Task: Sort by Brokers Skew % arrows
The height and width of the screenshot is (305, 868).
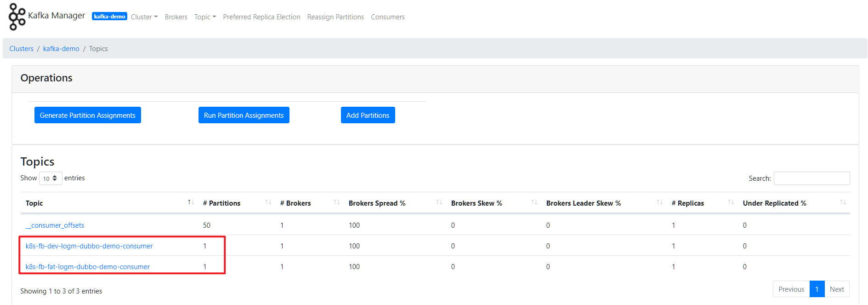Action: click(534, 202)
